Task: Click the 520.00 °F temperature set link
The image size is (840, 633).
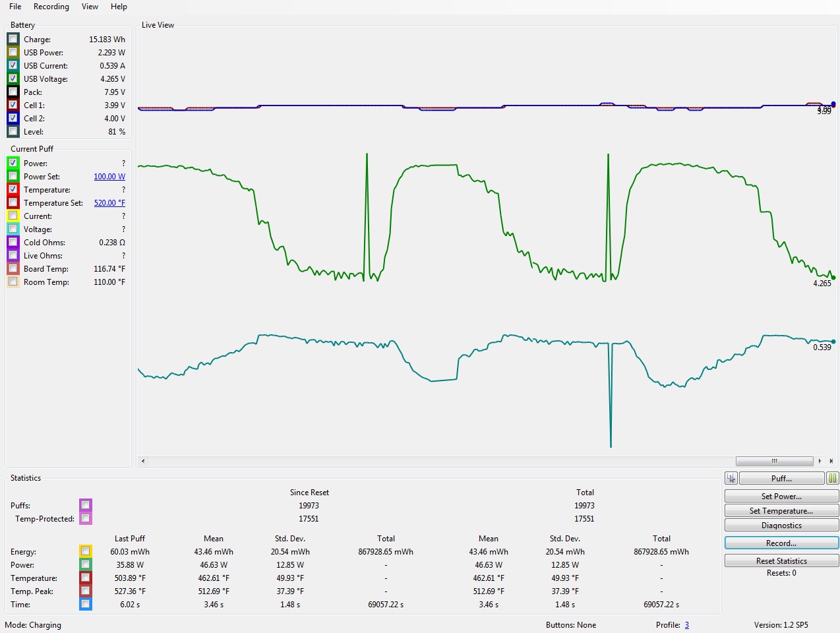Action: tap(109, 203)
